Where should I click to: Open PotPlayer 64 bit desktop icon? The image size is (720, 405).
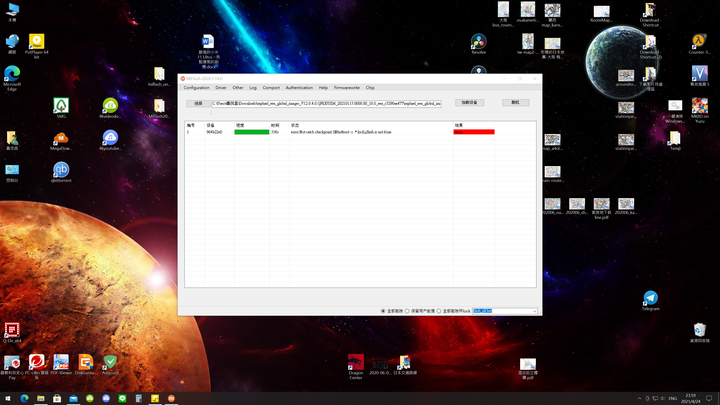pyautogui.click(x=37, y=46)
